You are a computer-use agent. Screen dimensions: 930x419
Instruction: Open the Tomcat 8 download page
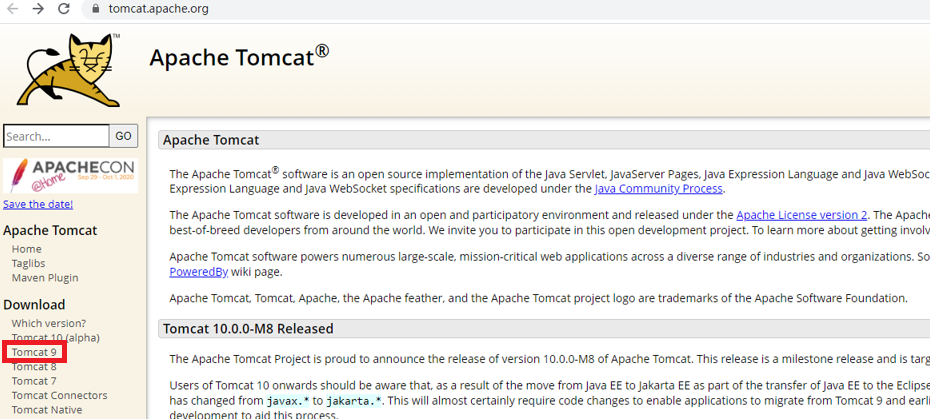click(x=34, y=367)
